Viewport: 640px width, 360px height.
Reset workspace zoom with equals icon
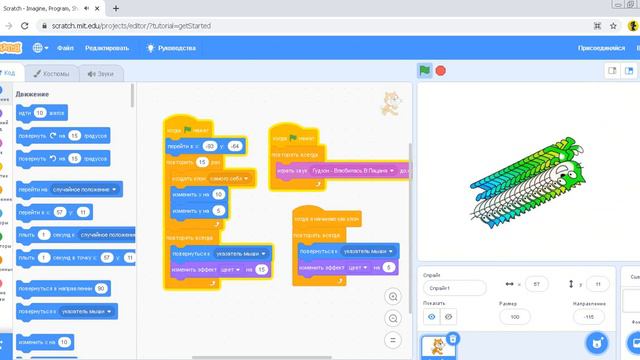point(393,340)
